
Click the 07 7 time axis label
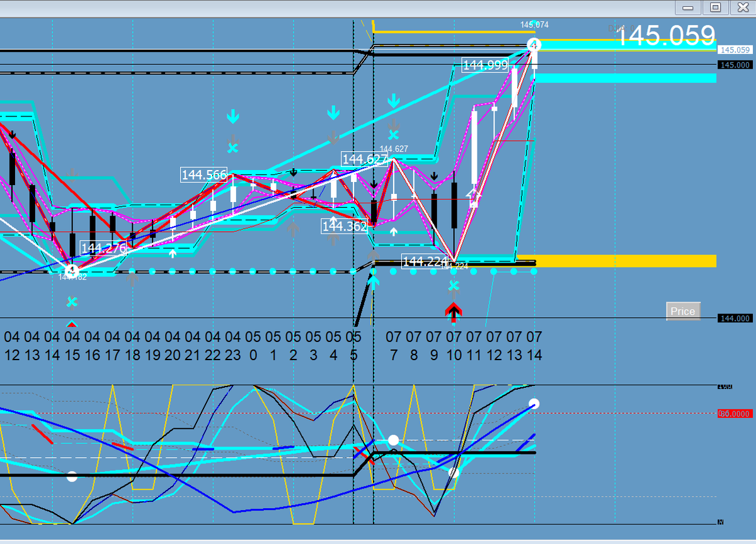click(394, 346)
